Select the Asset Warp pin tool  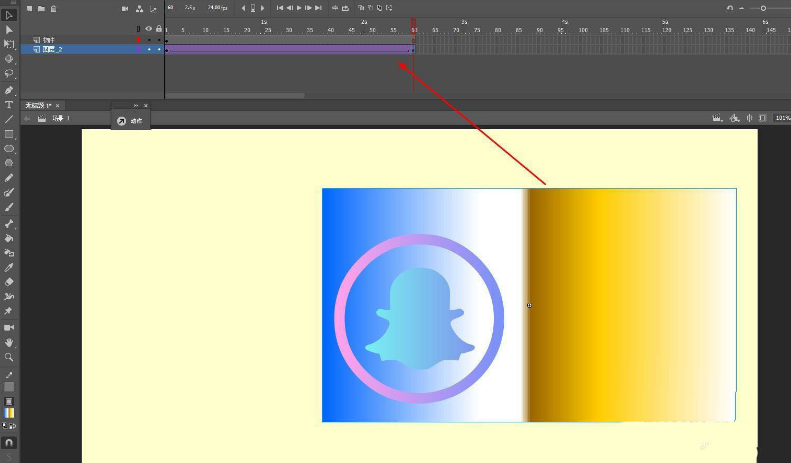pyautogui.click(x=9, y=311)
